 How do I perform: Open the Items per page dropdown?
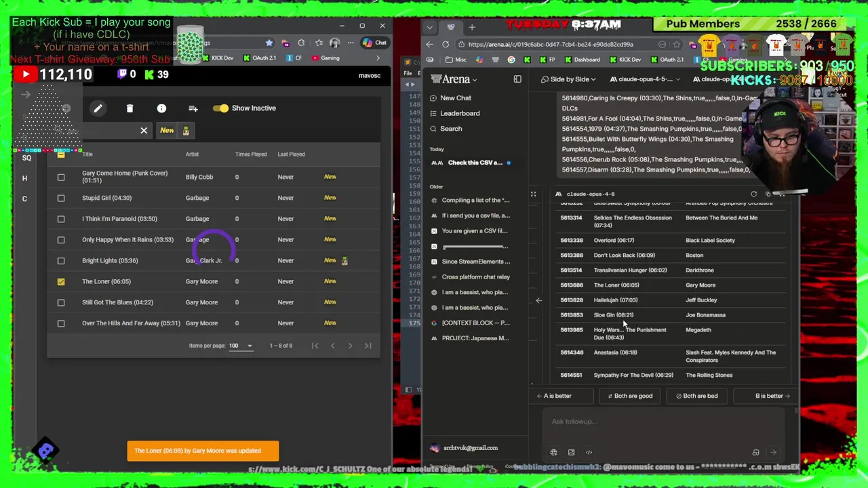(240, 346)
